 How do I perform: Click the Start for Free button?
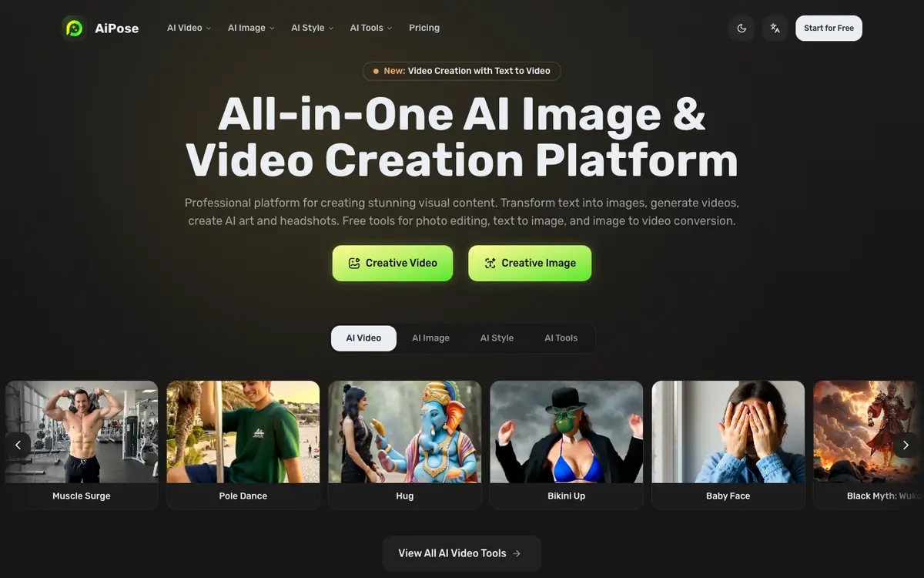[x=829, y=28]
